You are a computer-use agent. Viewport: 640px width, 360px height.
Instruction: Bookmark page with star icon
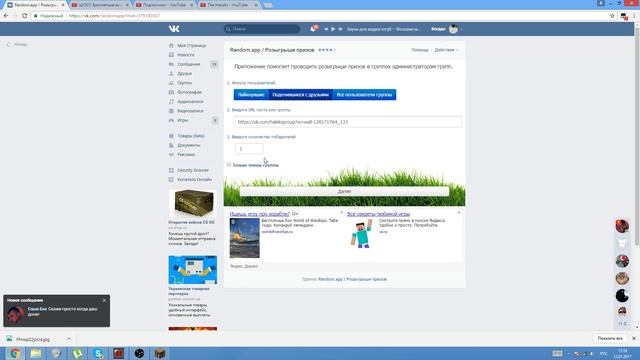(612, 16)
